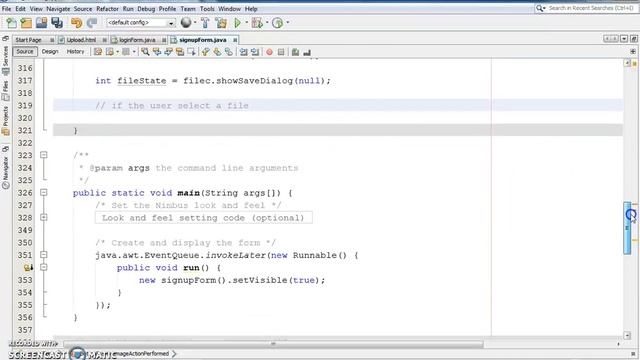Open dropdown arrow beside the browser globe
The height and width of the screenshot is (360, 640).
pos(195,22)
